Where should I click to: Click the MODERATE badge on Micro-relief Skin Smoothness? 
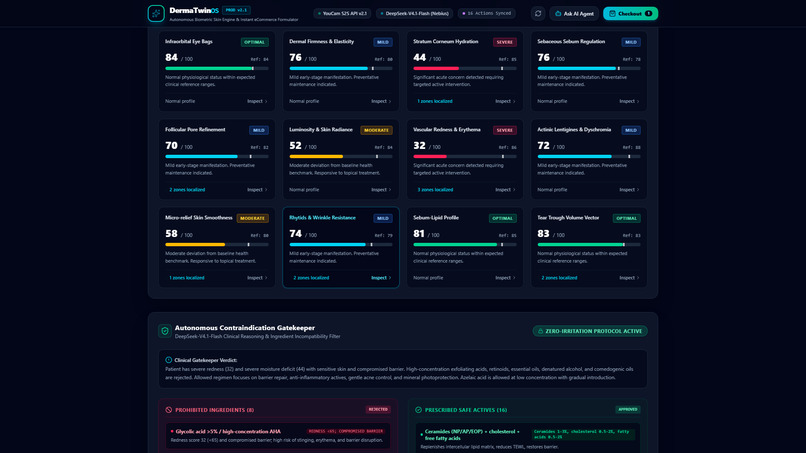pos(252,218)
